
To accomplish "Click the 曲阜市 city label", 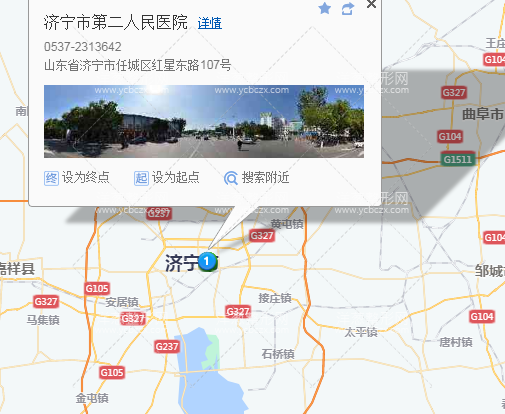I will (483, 114).
